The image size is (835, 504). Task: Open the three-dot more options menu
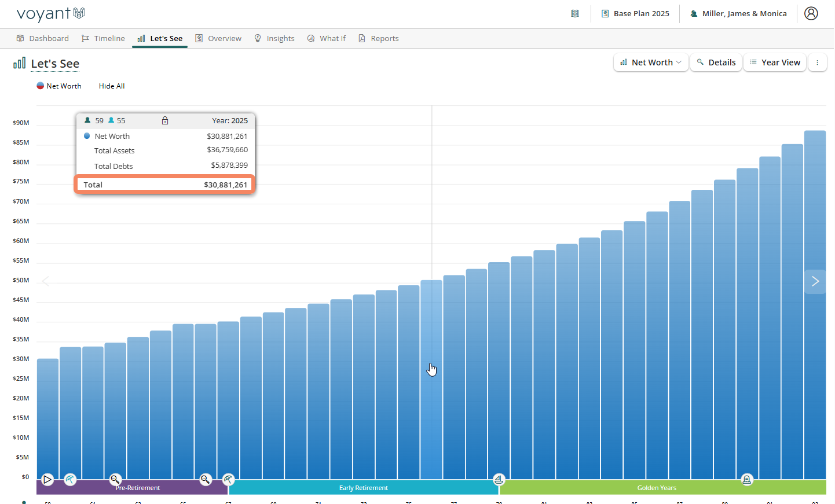pos(817,62)
